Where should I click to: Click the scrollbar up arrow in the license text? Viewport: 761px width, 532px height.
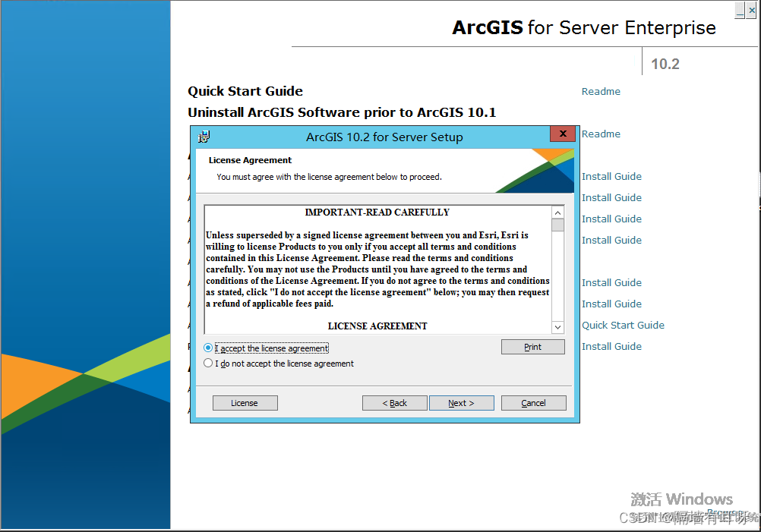pyautogui.click(x=557, y=212)
